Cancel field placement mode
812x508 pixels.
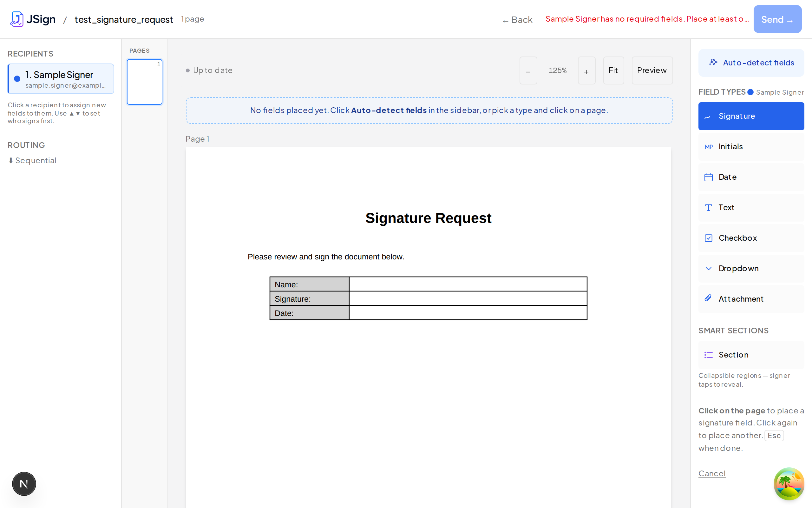pyautogui.click(x=712, y=473)
